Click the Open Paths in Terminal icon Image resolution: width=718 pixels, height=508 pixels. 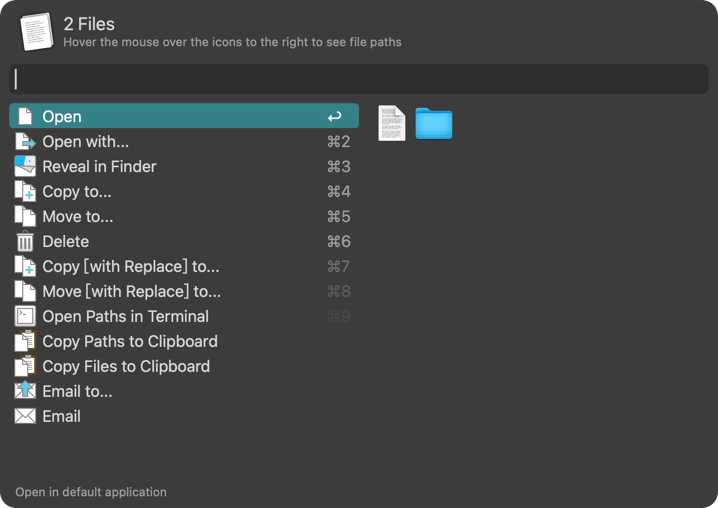coord(25,317)
